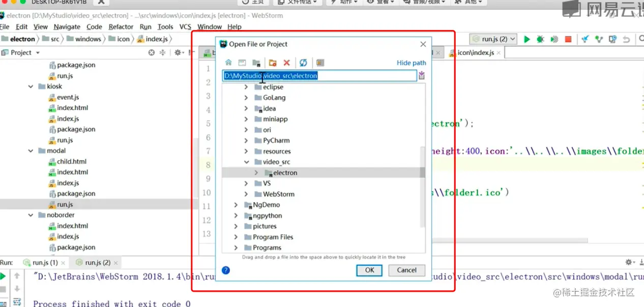
Task: Click the VCS Update Project icon
Action: tap(586, 39)
